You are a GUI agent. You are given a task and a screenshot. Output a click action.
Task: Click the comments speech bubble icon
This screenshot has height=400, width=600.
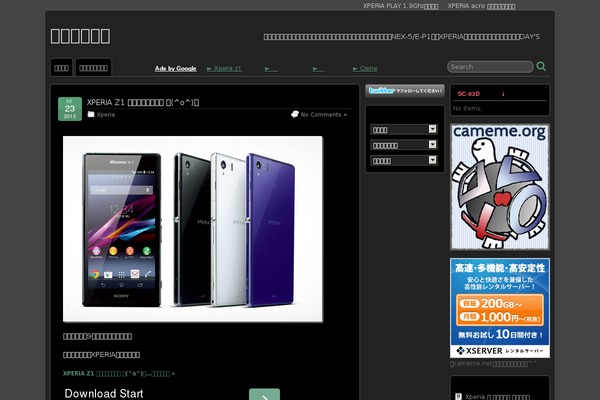(295, 114)
